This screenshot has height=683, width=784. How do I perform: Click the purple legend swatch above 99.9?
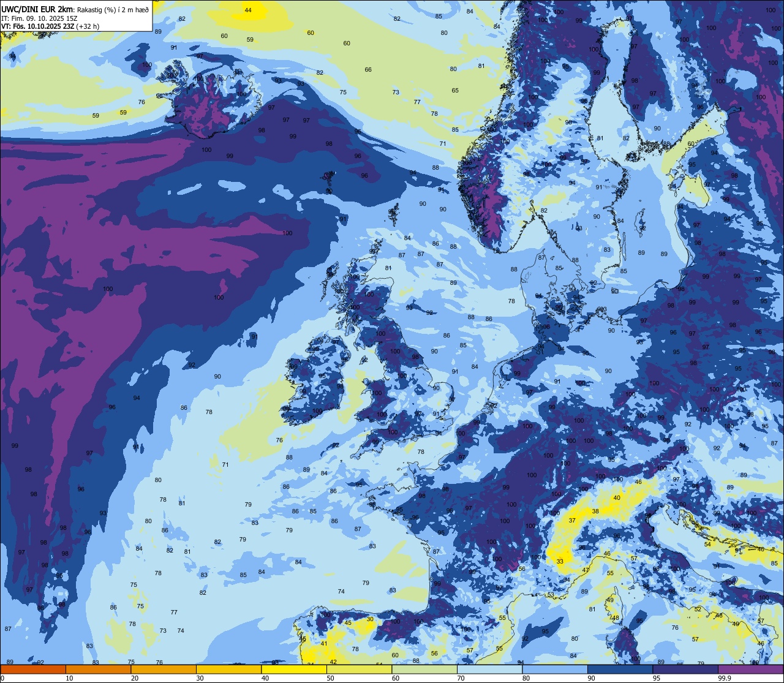click(x=752, y=669)
